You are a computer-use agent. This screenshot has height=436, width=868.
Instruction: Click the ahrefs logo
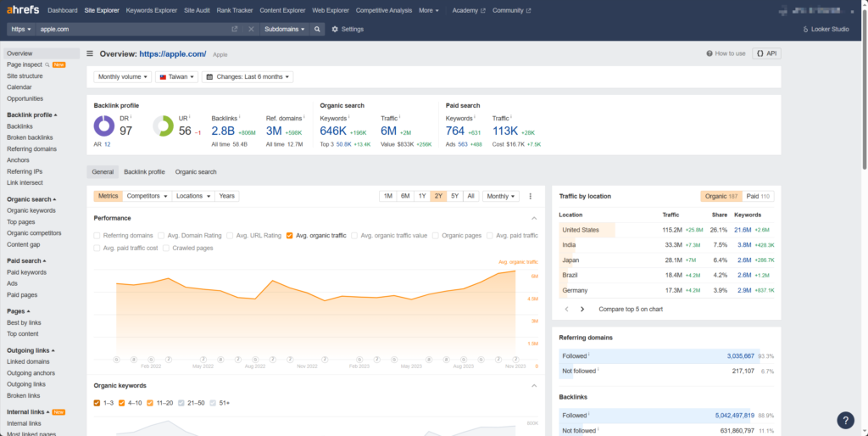point(23,10)
